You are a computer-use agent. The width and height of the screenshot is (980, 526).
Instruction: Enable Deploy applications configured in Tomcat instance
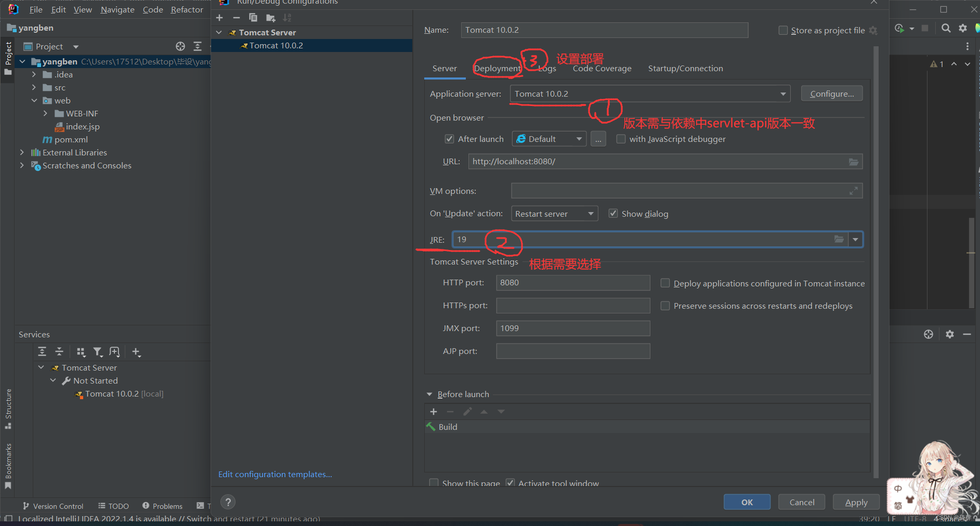(665, 283)
